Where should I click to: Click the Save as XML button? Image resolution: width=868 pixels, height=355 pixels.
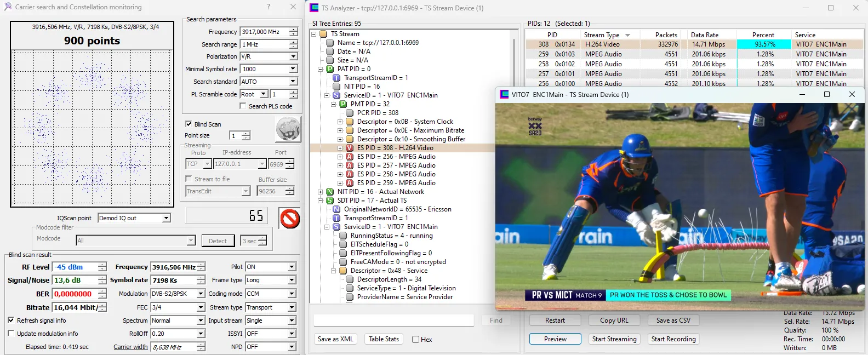(x=335, y=339)
